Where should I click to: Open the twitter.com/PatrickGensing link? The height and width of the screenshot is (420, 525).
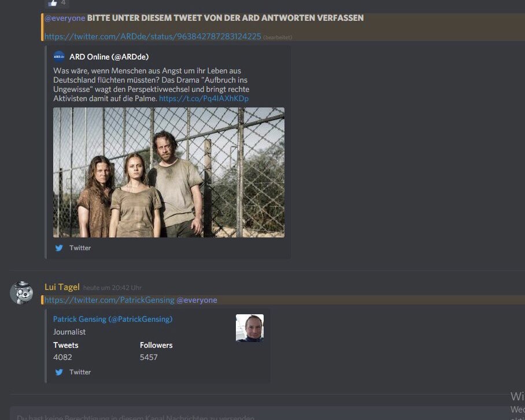109,300
